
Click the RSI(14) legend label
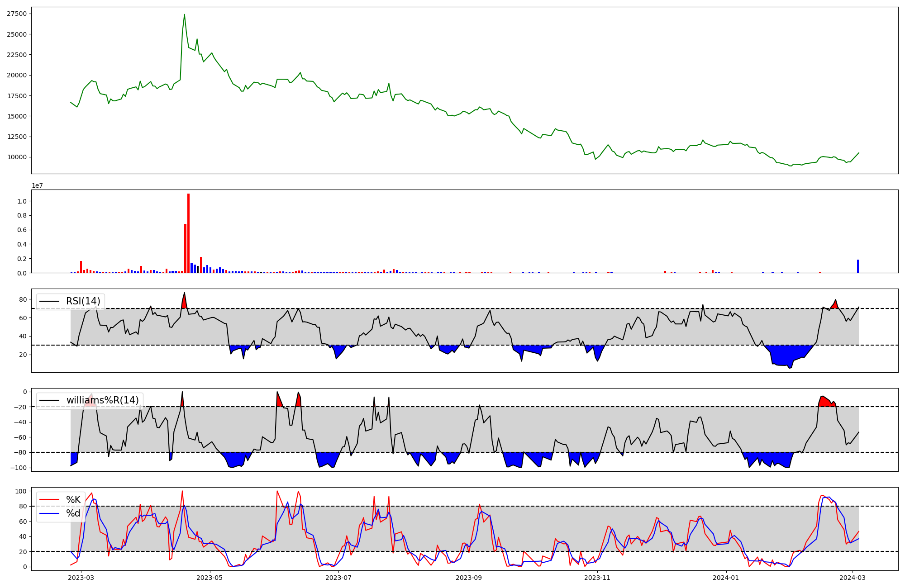tap(83, 301)
